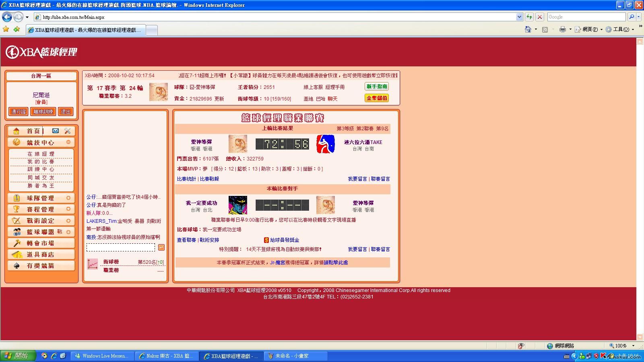
Task: Collapse the 競技中心 menu section
Action: pyautogui.click(x=68, y=142)
